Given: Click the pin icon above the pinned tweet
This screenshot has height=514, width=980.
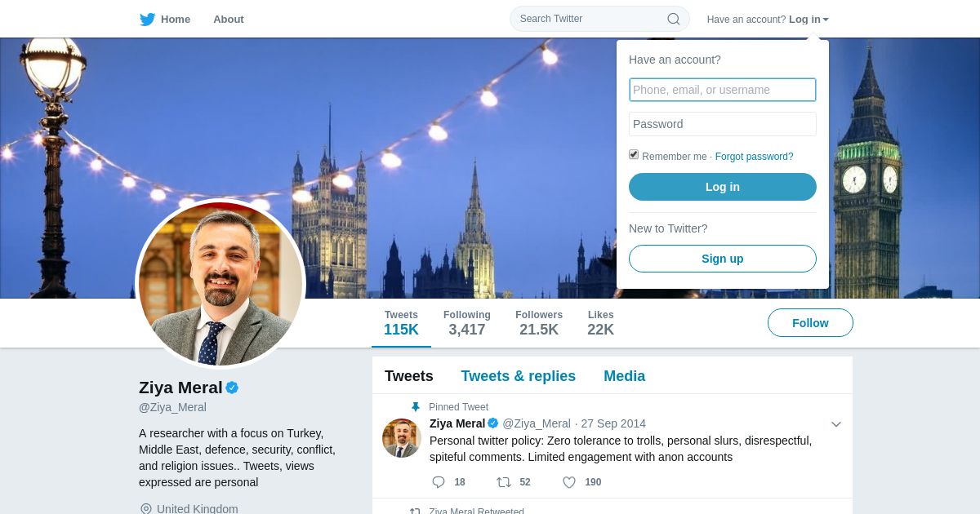Looking at the screenshot, I should click(x=415, y=407).
